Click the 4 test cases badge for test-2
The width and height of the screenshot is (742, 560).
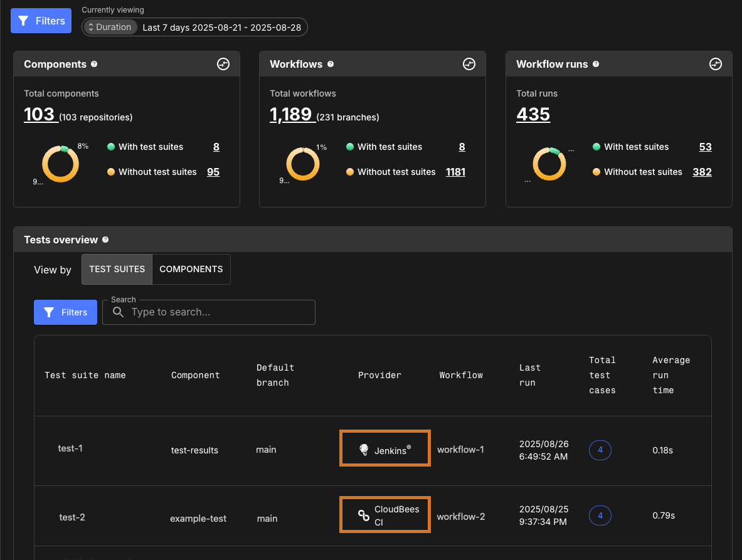pos(600,515)
